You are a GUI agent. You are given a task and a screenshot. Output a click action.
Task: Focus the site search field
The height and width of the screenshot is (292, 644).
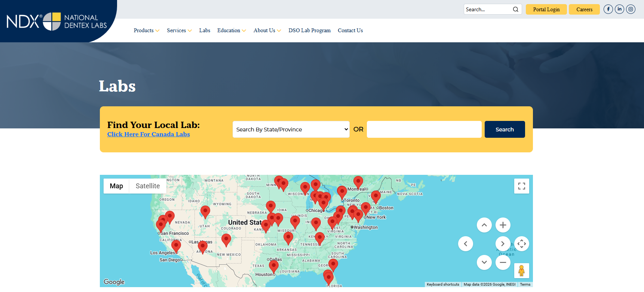[488, 9]
